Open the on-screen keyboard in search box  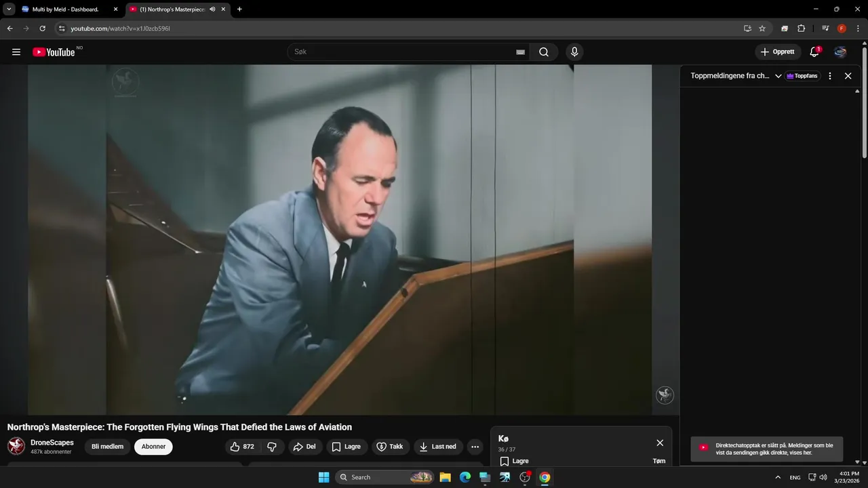tap(520, 52)
